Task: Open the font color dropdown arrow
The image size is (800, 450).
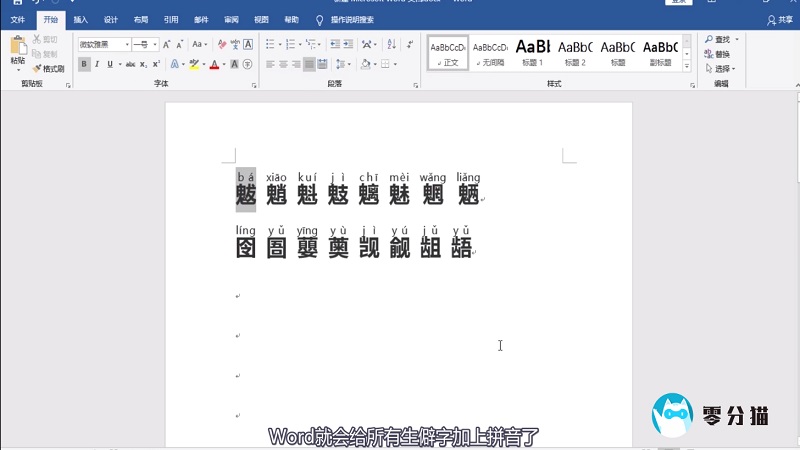Action: [x=223, y=64]
